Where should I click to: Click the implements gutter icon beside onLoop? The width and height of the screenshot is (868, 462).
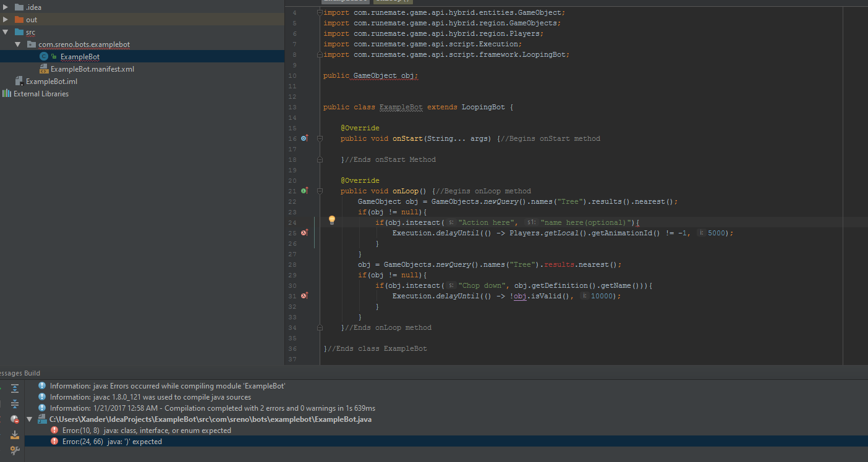tap(304, 191)
